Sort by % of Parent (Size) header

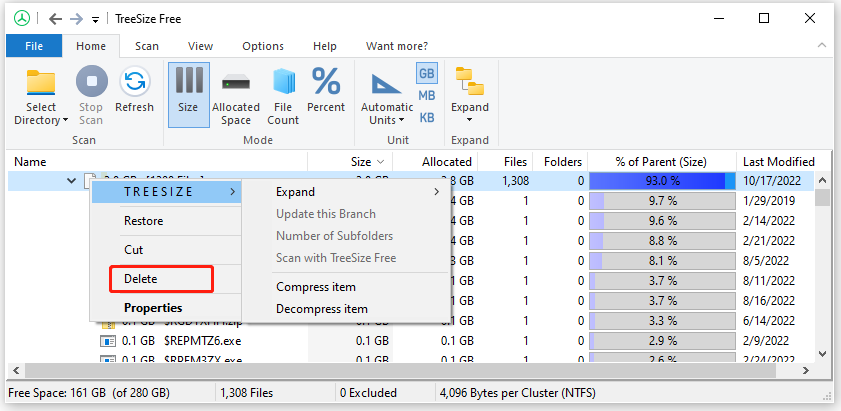click(662, 162)
